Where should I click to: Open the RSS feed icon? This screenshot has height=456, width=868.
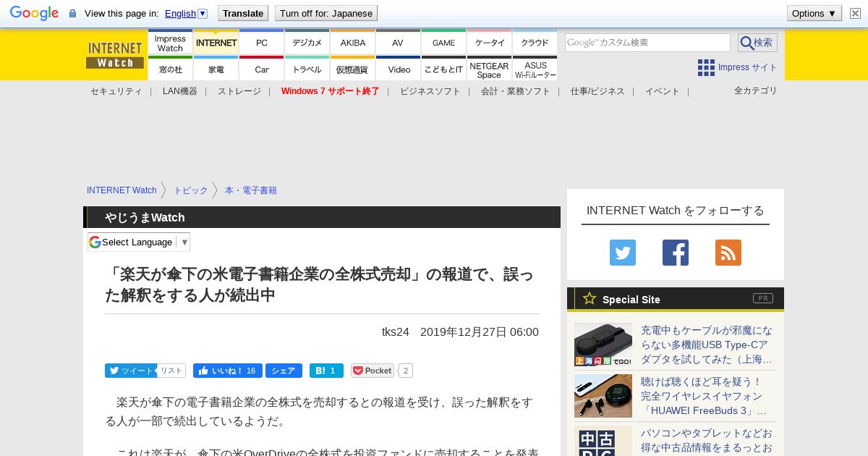(x=728, y=253)
